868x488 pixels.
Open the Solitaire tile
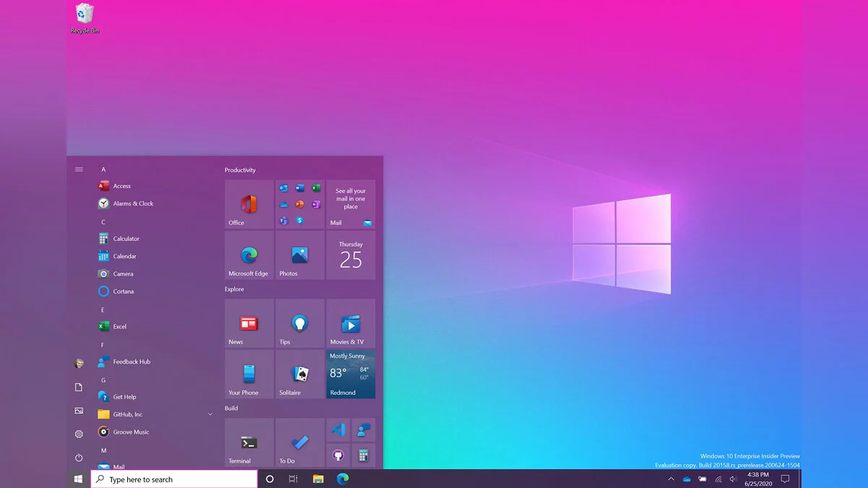pos(299,374)
